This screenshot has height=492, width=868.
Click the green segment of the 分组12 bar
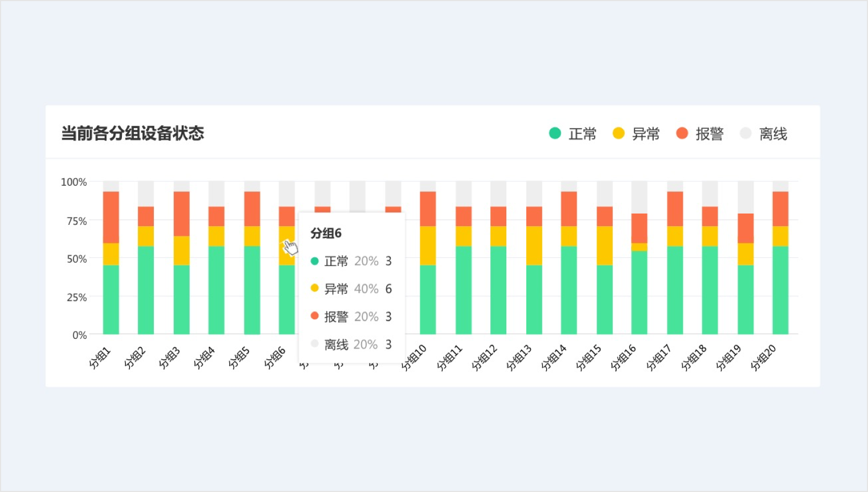[498, 289]
